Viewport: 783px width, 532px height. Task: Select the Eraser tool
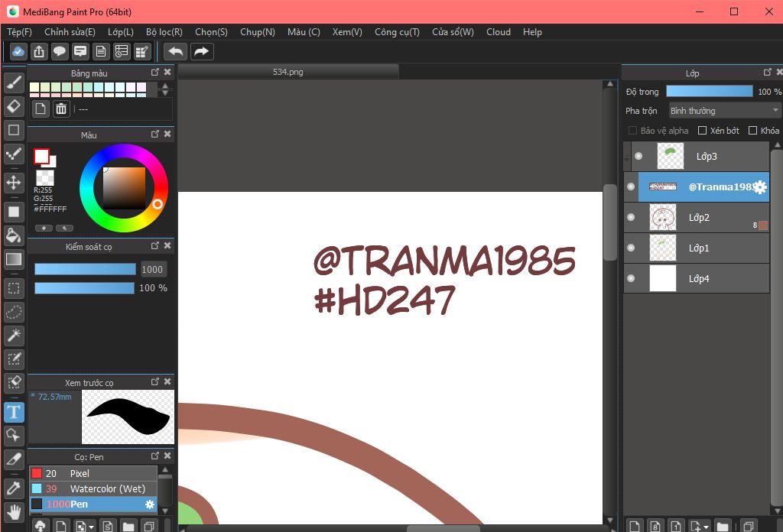tap(14, 106)
